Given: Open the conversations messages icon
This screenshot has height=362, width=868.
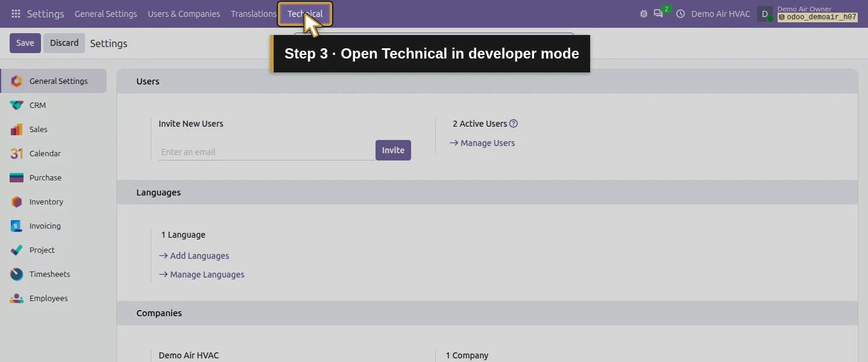Looking at the screenshot, I should pos(658,14).
